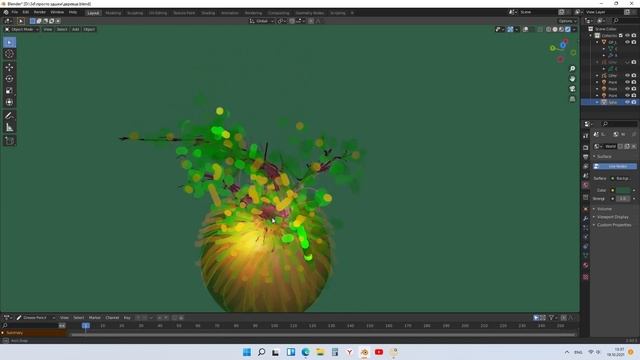
Task: Toggle the camera view icon
Action: click(572, 89)
